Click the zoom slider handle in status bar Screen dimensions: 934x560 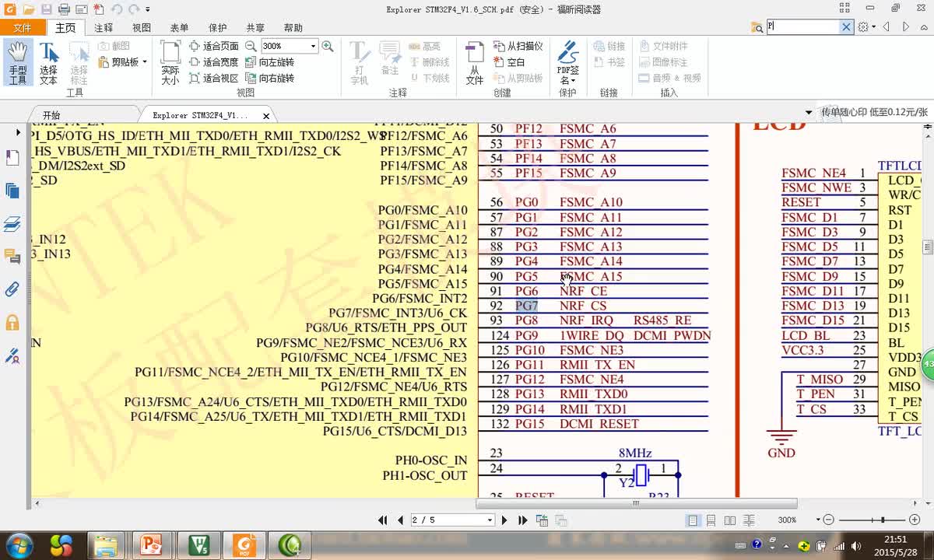(882, 520)
